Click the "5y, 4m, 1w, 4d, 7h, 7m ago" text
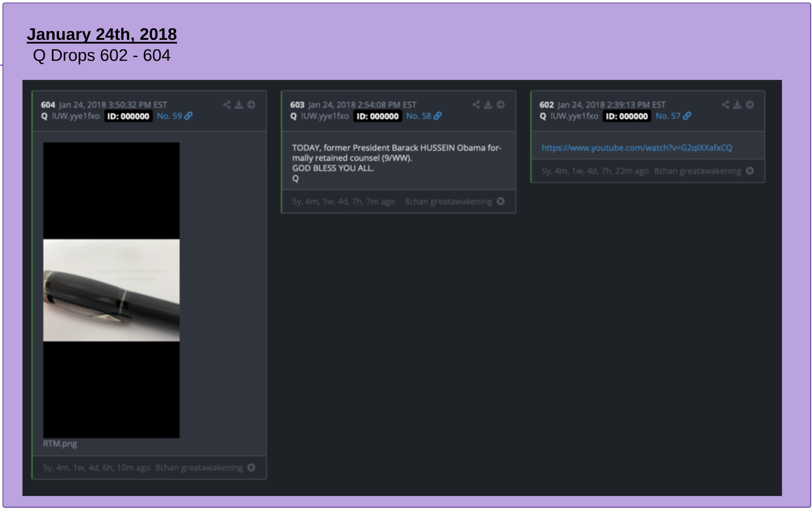812x509 pixels. coord(343,201)
